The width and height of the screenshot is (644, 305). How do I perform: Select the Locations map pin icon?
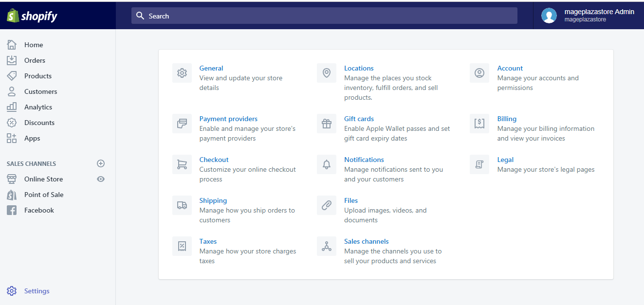click(326, 72)
